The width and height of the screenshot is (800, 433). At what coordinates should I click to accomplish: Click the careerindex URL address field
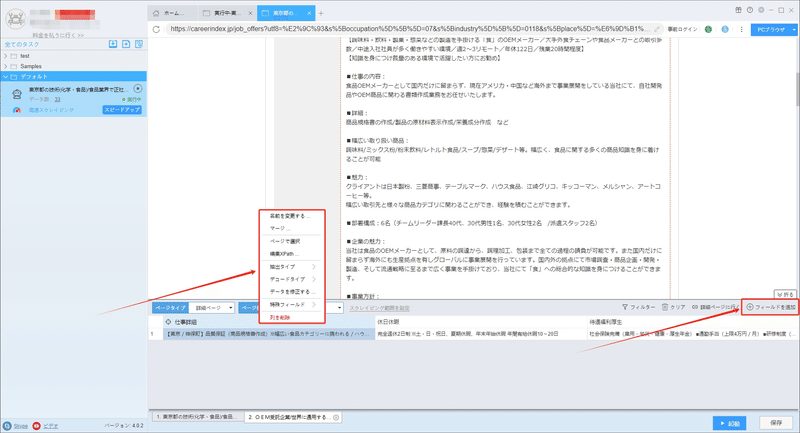click(x=410, y=29)
